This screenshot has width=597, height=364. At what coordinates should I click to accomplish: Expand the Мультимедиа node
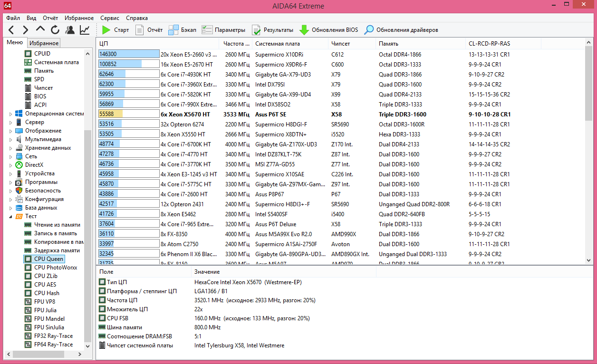[11, 139]
